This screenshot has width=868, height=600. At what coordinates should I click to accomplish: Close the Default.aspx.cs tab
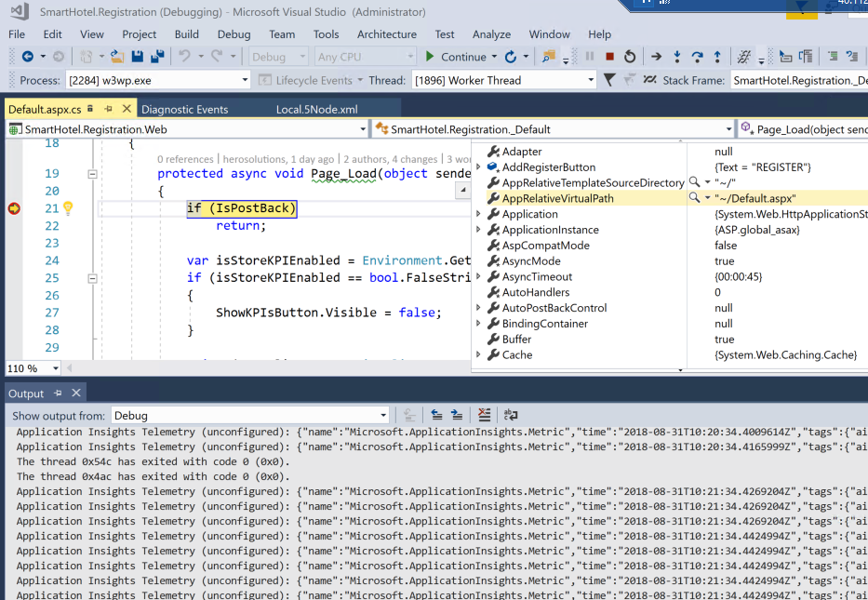127,109
